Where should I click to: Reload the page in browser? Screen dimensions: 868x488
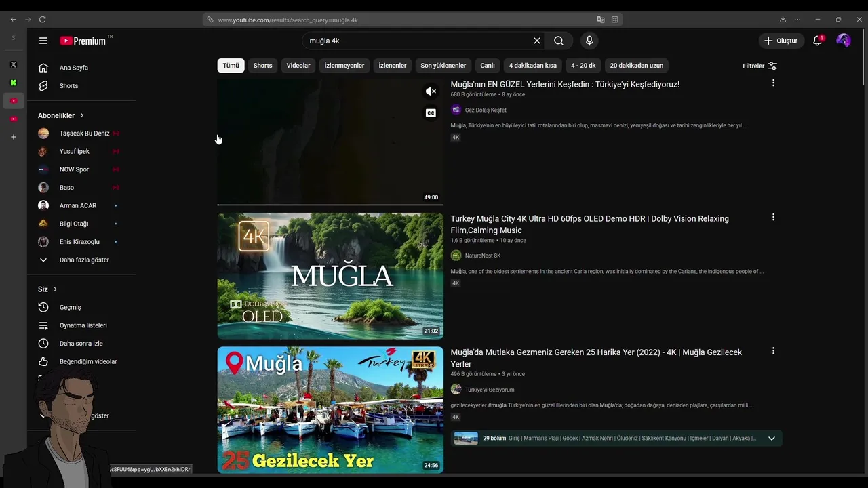coord(42,20)
